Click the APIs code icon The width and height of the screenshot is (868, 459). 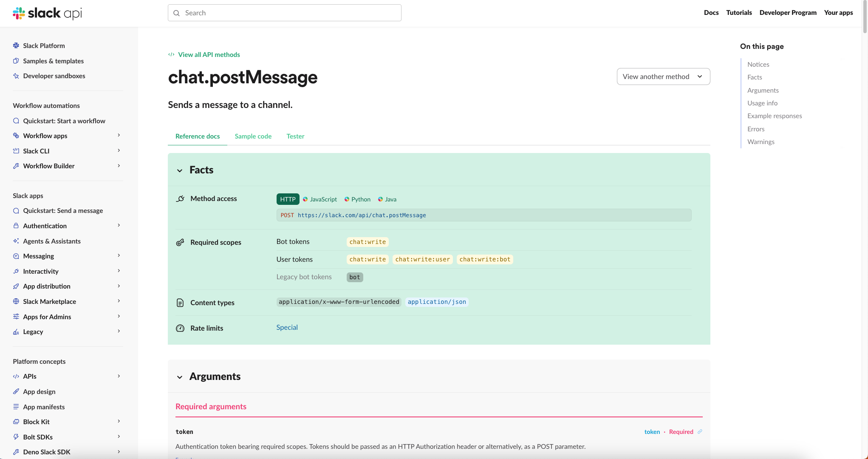tap(16, 376)
